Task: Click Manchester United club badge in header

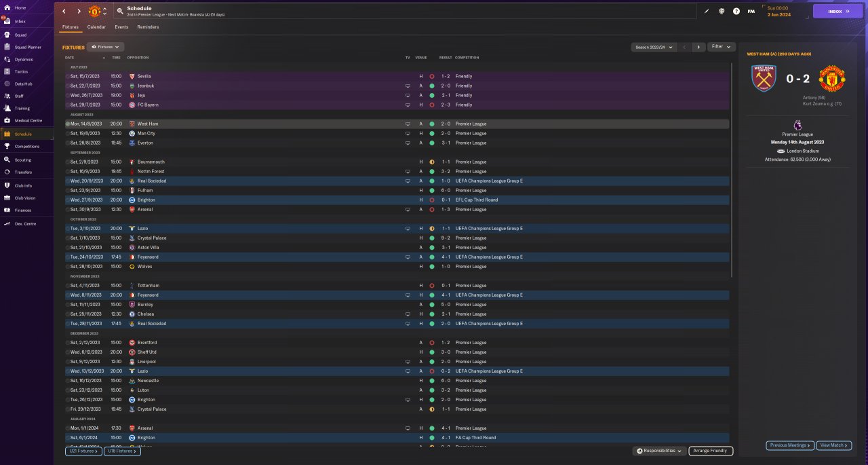Action: point(94,12)
